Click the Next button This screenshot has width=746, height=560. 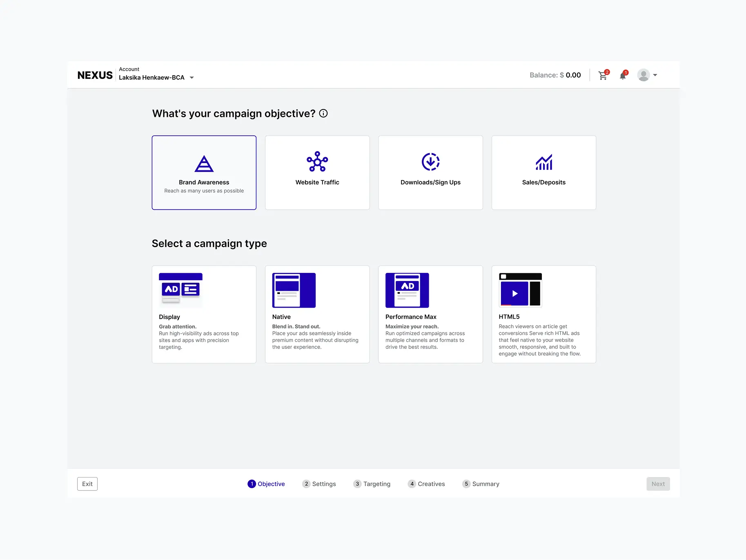pos(658,484)
